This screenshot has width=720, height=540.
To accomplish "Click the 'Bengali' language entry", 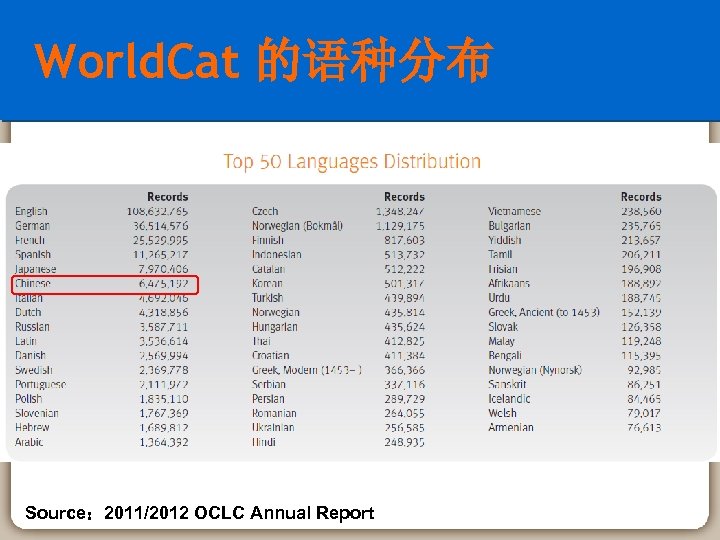I will [505, 355].
